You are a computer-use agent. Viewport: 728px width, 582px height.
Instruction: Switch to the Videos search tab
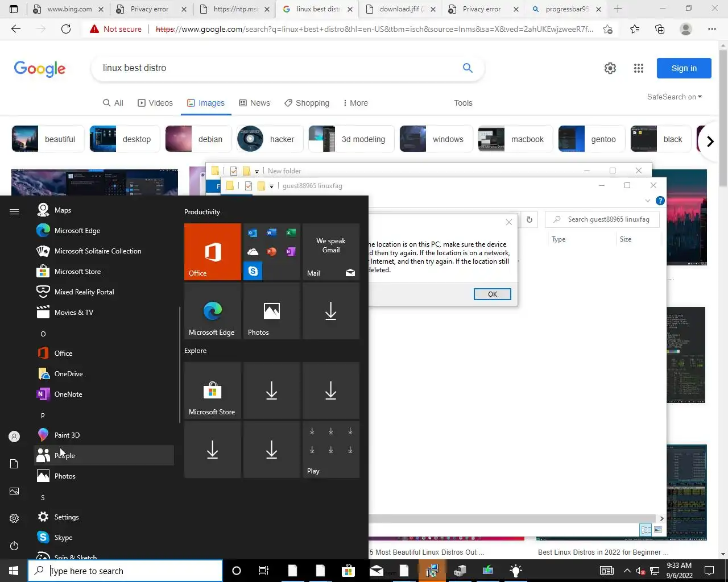point(155,103)
